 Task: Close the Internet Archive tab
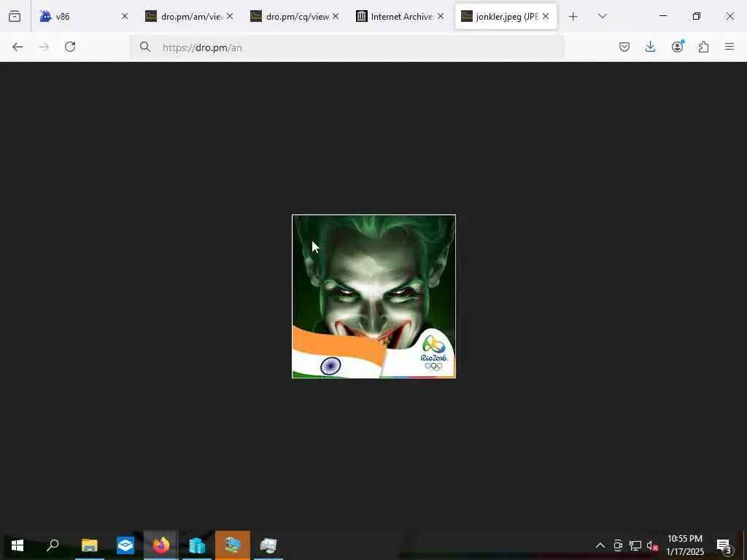(441, 17)
